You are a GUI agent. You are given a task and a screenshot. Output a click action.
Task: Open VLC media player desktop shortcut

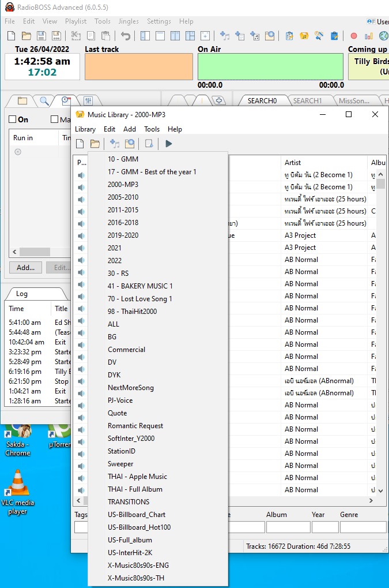point(18,492)
